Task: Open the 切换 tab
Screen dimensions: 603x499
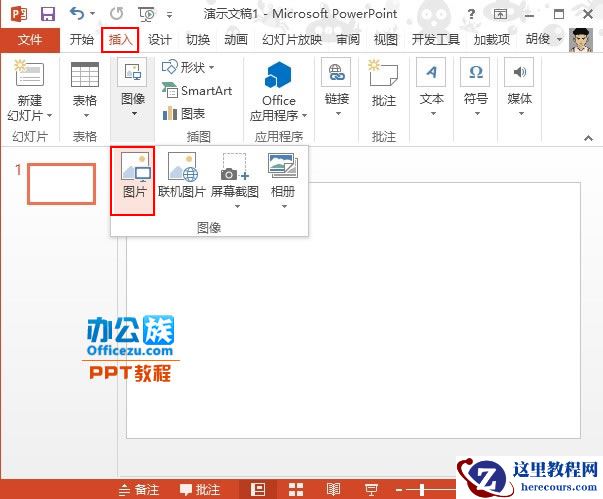Action: coord(198,40)
